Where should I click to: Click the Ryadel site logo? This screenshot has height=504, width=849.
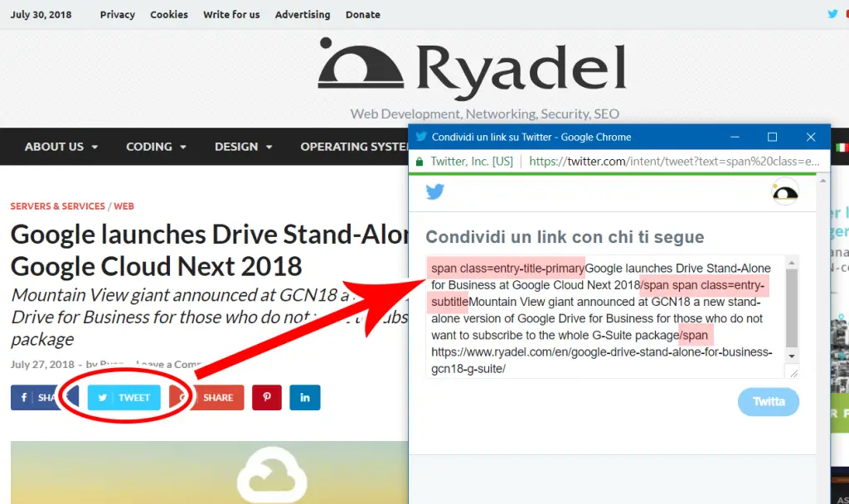pos(472,68)
